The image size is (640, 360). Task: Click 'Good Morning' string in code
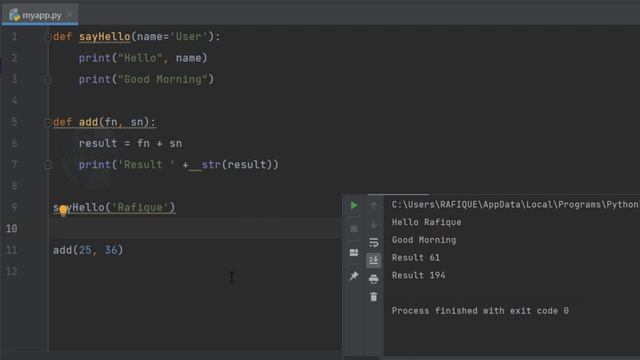click(x=162, y=79)
